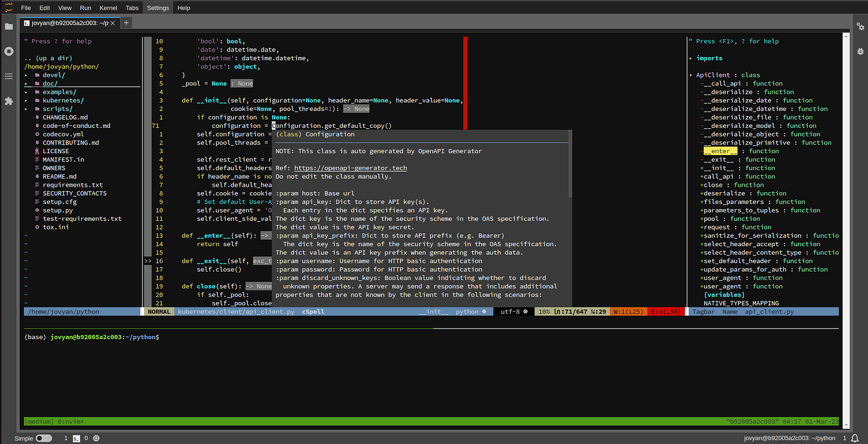
Task: Collapse the ApiClient class in Tagbar
Action: click(691, 75)
